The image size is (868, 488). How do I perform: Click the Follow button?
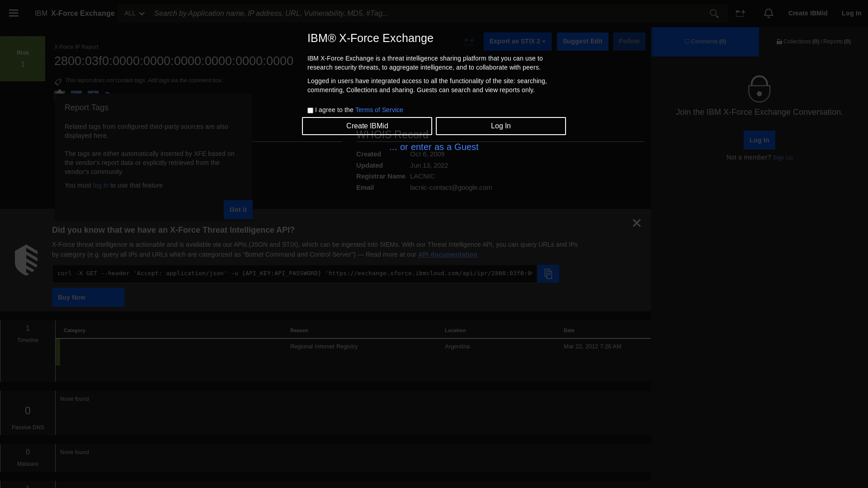pyautogui.click(x=629, y=42)
